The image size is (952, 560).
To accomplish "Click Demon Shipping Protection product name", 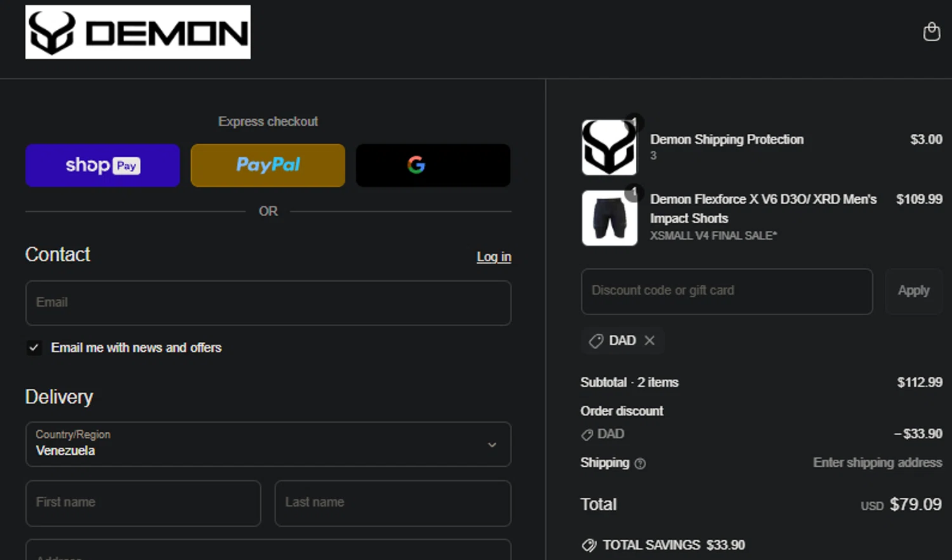I will 727,140.
